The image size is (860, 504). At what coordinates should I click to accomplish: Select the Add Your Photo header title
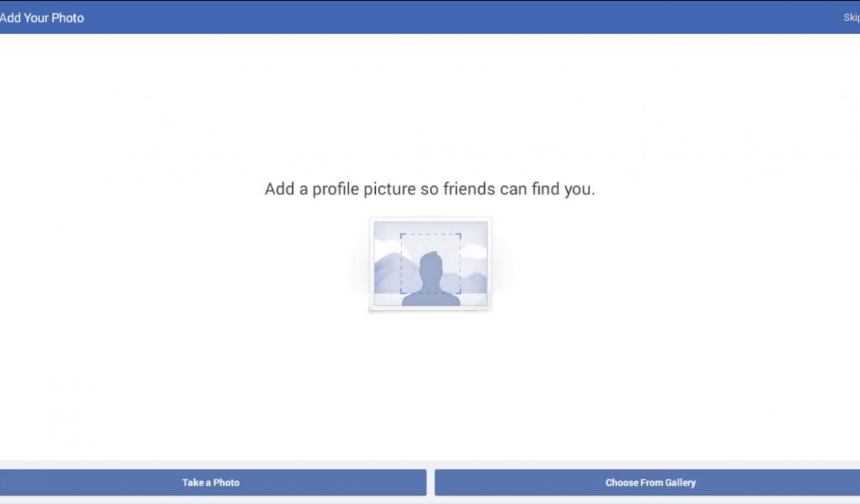click(42, 18)
